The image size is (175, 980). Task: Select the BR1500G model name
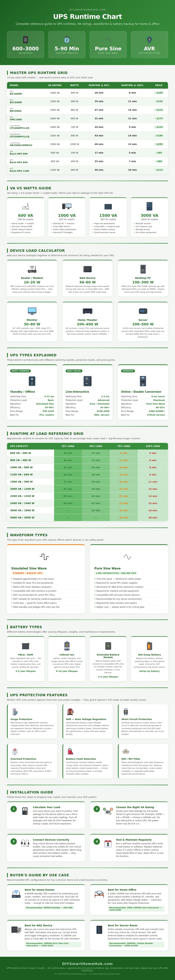16,111
